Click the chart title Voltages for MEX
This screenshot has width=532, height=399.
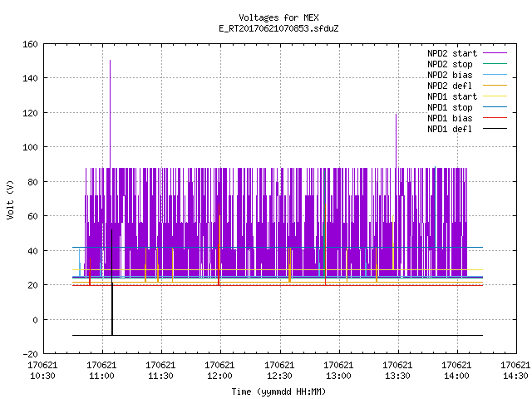click(278, 17)
